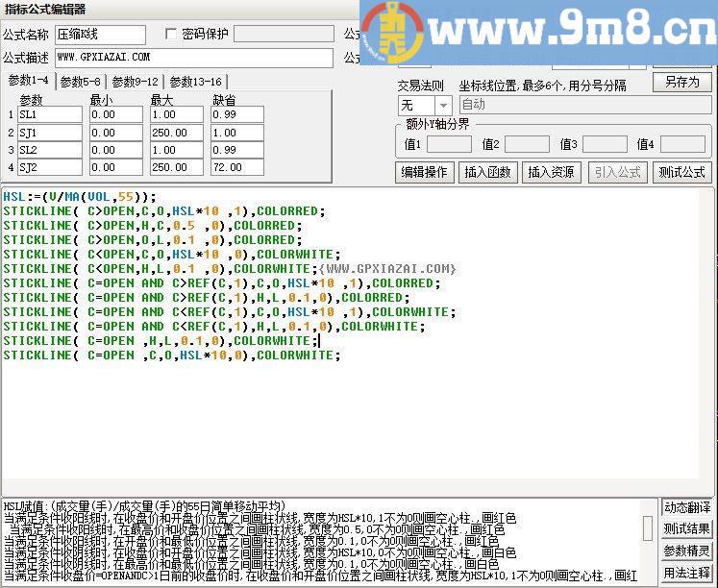Click the 插入函数 button
This screenshot has height=588, width=718.
(x=487, y=172)
